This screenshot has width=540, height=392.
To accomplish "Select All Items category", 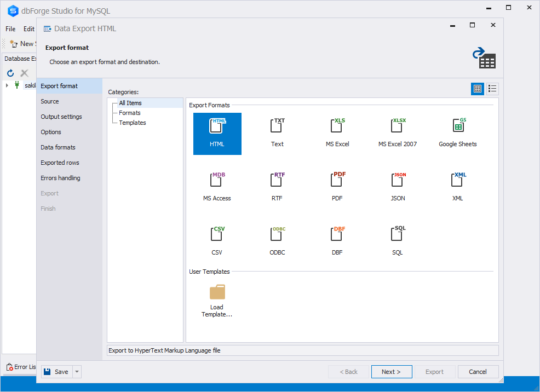I will tap(130, 103).
